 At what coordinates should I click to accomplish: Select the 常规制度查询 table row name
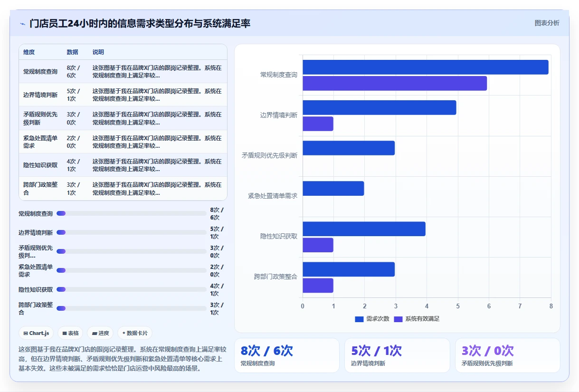[x=40, y=72]
